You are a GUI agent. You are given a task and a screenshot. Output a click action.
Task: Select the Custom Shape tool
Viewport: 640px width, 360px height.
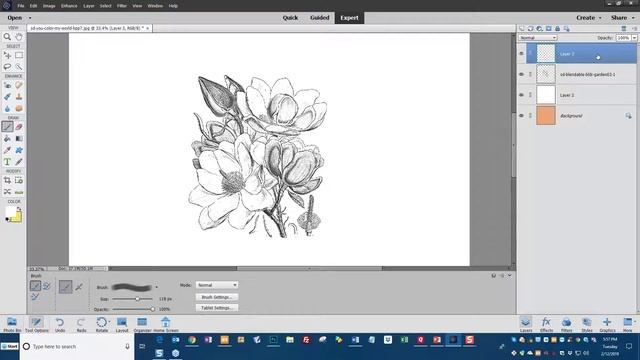(19, 150)
